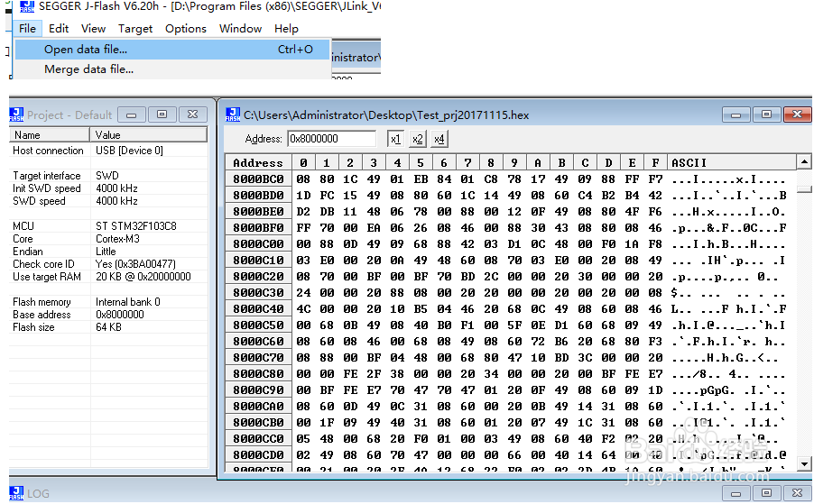Select the Flash size 64 KB value
This screenshot has width=814, height=504.
tap(108, 327)
